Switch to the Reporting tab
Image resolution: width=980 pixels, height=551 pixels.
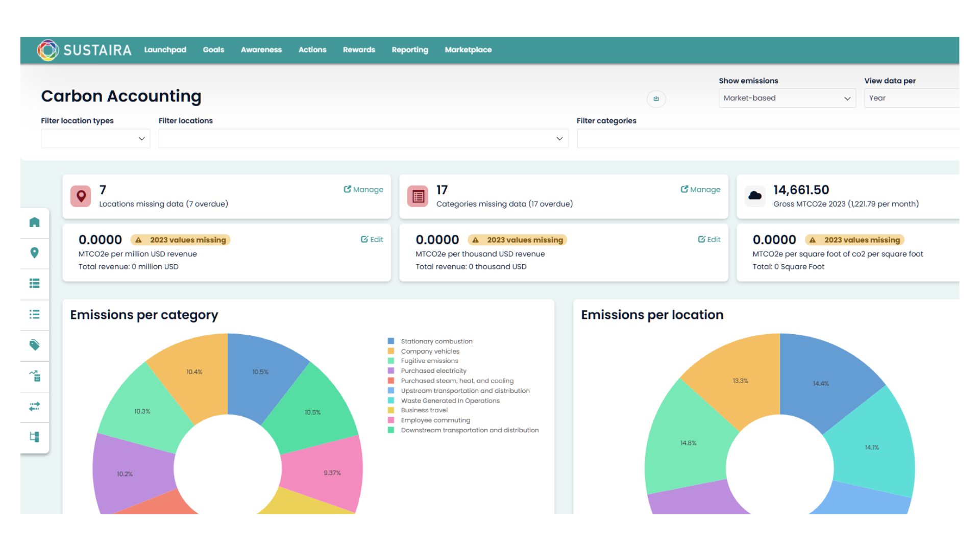[409, 49]
